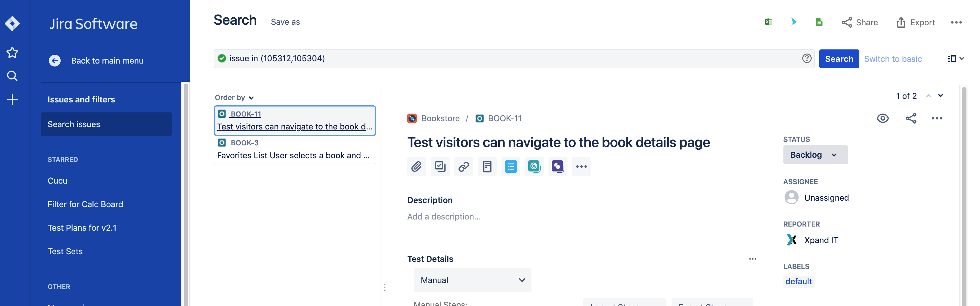Open the Order by dropdown
Image resolution: width=980 pixels, height=306 pixels.
(234, 98)
